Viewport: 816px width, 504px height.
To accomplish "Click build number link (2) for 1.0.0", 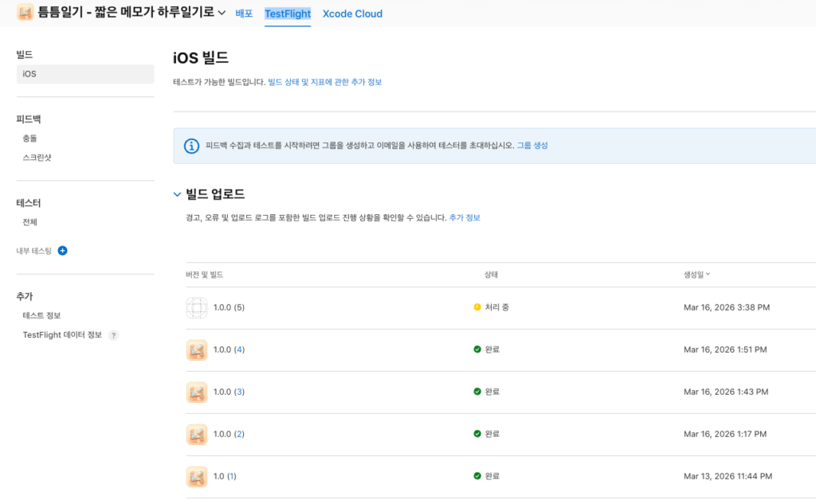I will click(x=239, y=434).
